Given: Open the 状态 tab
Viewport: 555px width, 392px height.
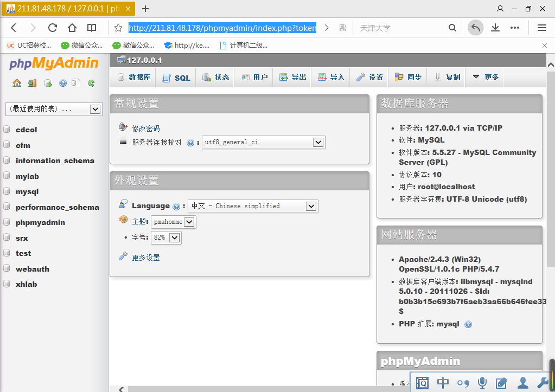Looking at the screenshot, I should pyautogui.click(x=215, y=77).
